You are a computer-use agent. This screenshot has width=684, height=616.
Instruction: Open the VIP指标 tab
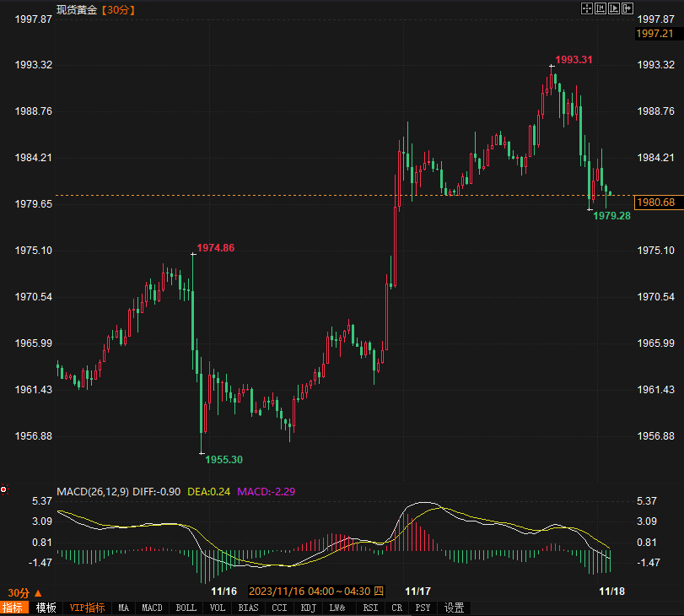click(x=87, y=608)
